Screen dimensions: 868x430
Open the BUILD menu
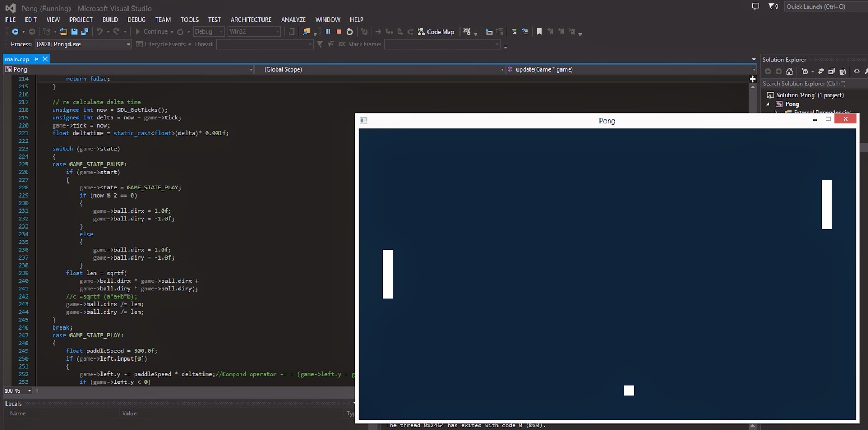click(x=110, y=20)
